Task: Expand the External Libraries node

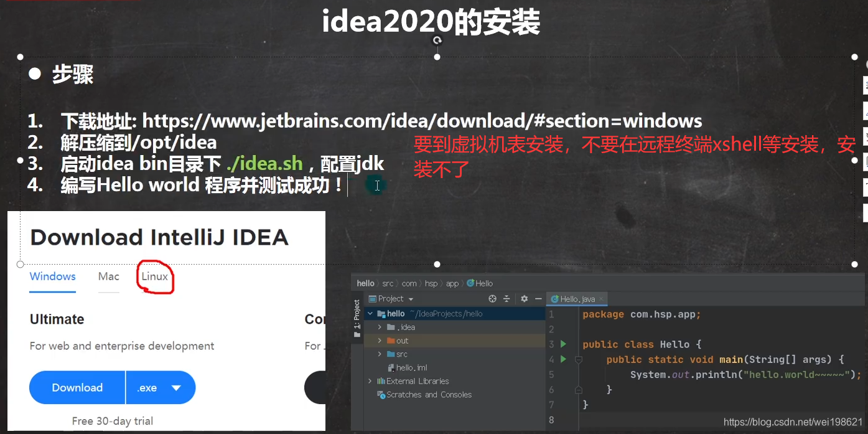Action: (x=370, y=381)
